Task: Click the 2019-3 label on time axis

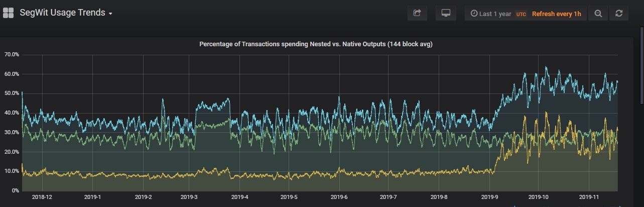Action: click(189, 197)
